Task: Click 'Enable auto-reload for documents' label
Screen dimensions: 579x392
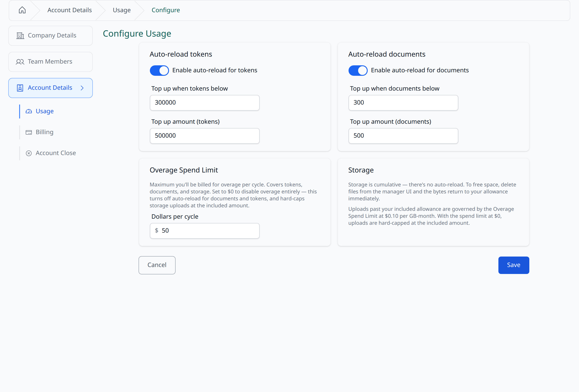Action: pos(420,71)
